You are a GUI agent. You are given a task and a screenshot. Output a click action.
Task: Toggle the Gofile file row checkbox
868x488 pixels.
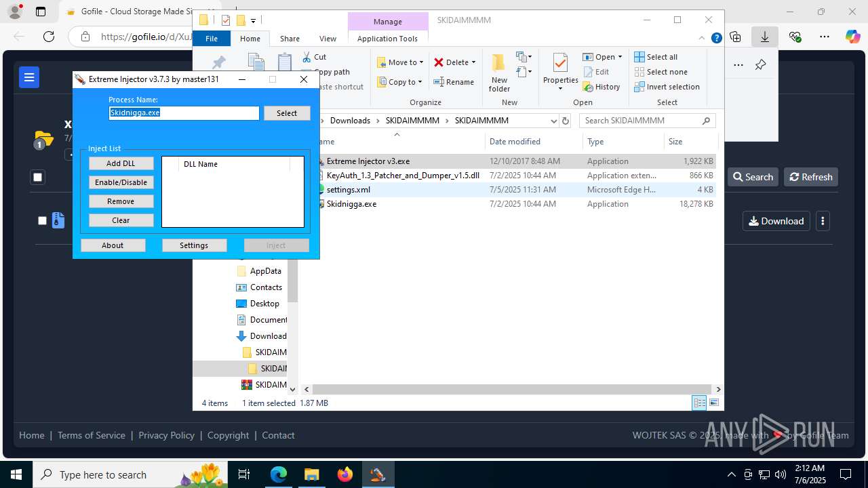pos(42,221)
